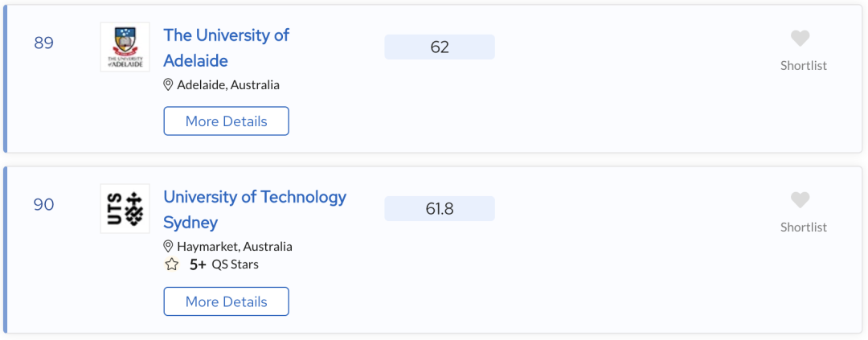The image size is (868, 340).
Task: Click the score 61.8 badge
Action: coord(440,209)
